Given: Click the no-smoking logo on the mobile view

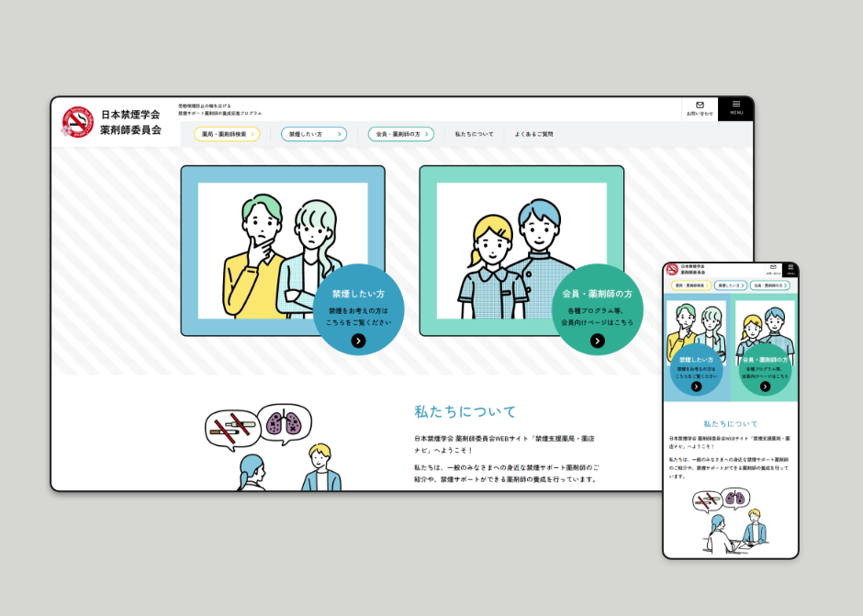Looking at the screenshot, I should [x=672, y=268].
